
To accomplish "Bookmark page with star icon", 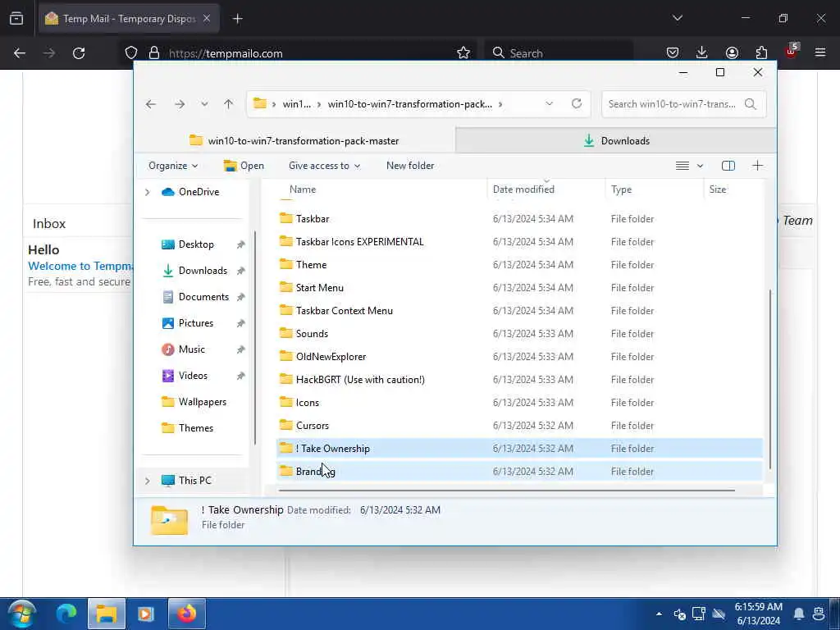I will click(x=463, y=53).
